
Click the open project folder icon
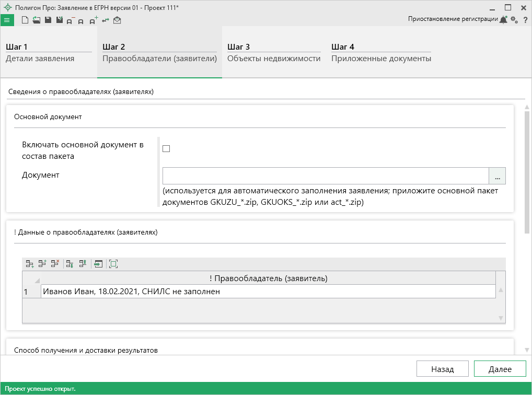[x=37, y=20]
